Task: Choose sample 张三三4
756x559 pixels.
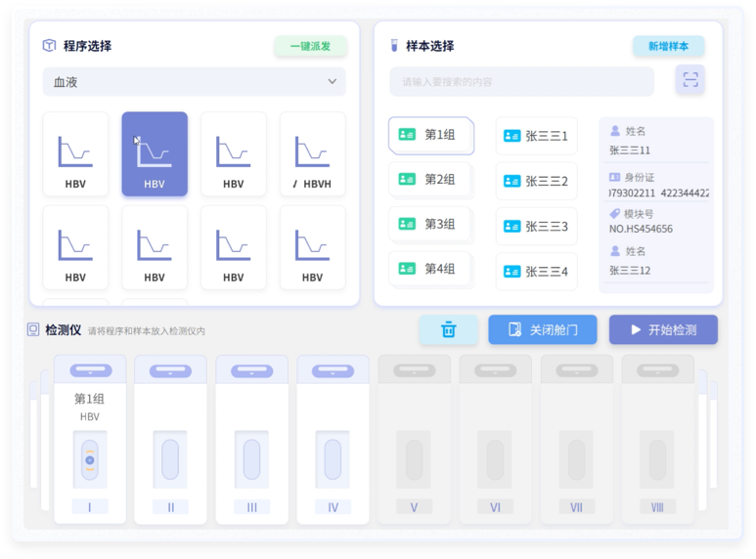Action: click(536, 272)
